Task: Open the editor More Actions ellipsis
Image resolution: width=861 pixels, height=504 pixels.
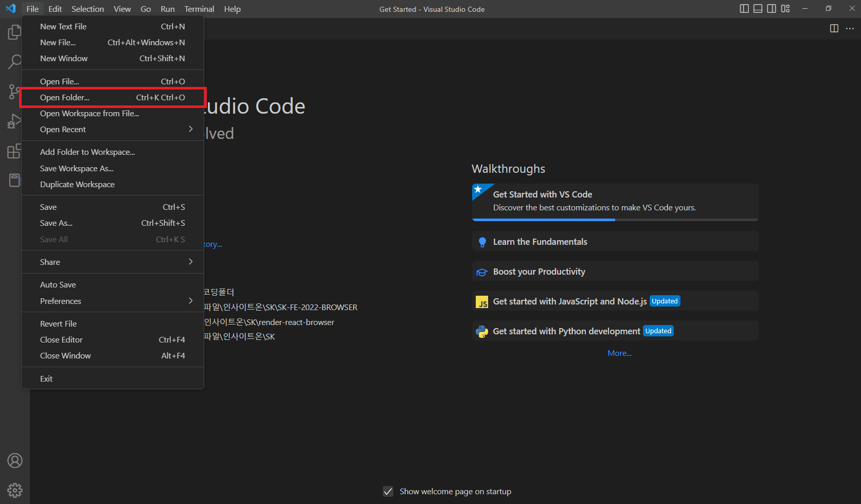Action: point(850,28)
